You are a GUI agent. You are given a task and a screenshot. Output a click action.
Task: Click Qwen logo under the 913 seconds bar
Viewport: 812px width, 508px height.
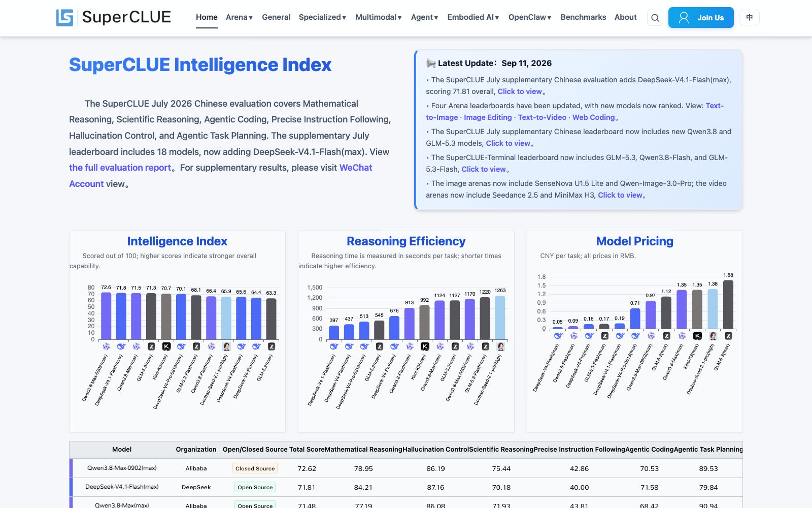[410, 346]
